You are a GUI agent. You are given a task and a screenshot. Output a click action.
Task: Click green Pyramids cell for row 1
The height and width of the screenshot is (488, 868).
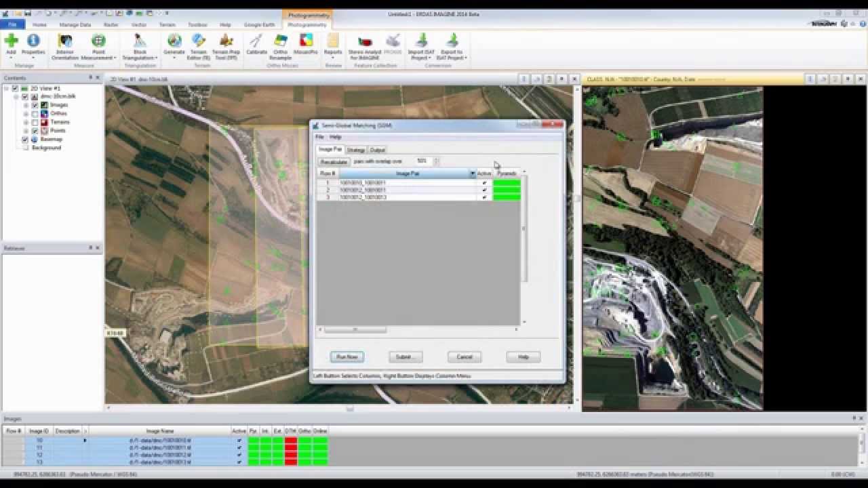[507, 183]
